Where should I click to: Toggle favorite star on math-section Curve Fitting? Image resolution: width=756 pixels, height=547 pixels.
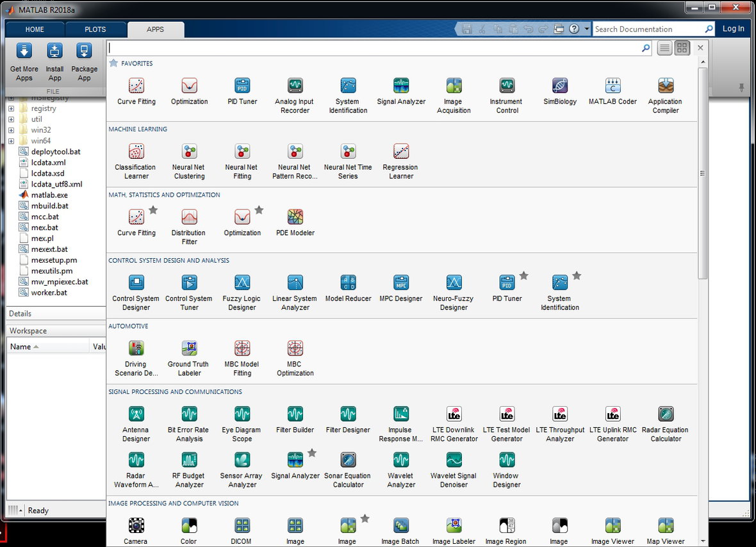tap(153, 209)
